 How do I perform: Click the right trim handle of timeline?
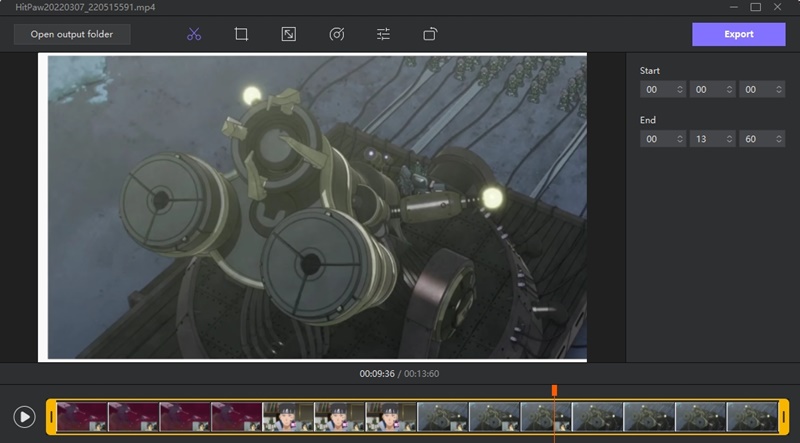(784, 417)
